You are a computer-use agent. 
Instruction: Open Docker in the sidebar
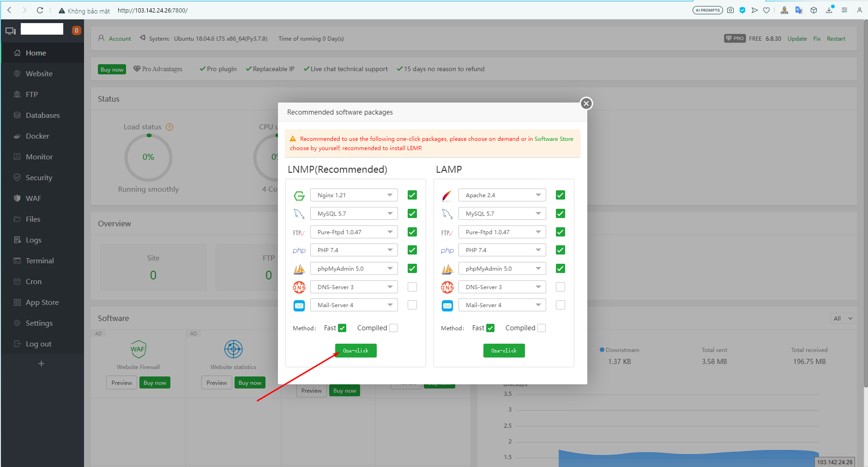(42, 136)
